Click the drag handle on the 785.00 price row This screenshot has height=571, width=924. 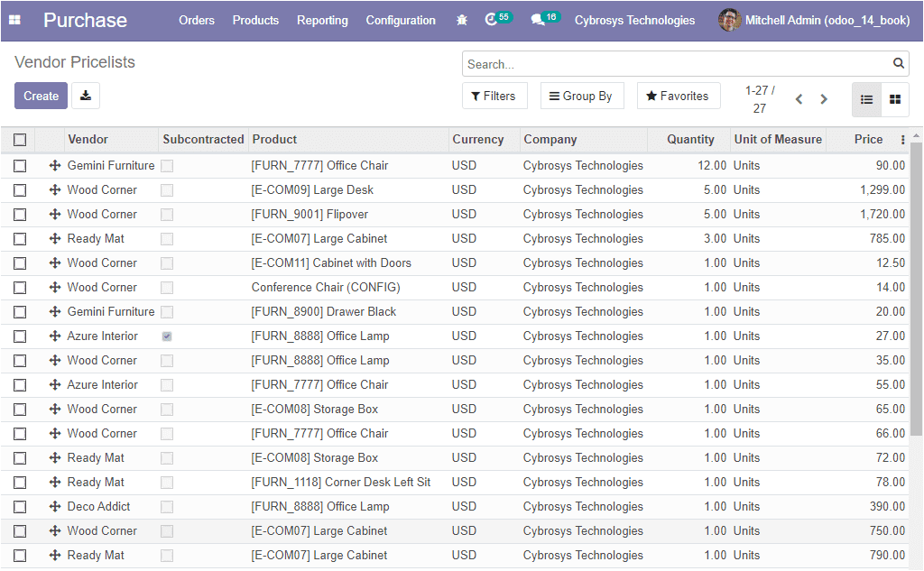pos(55,238)
